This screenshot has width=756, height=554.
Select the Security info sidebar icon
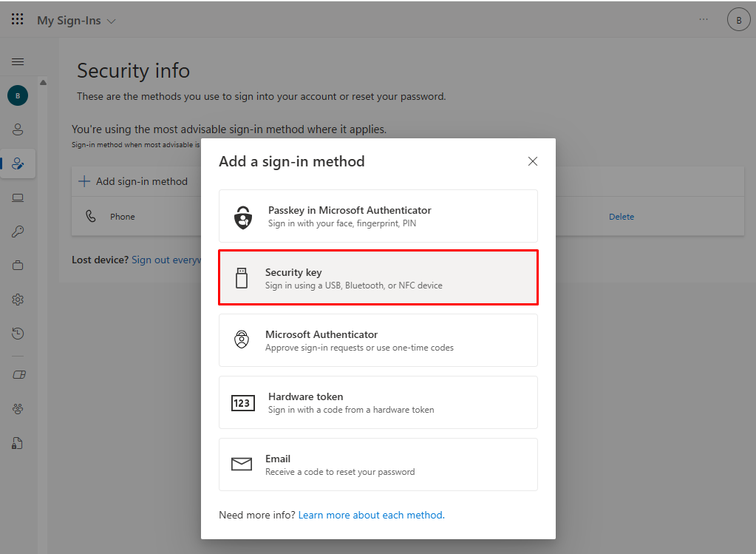click(x=18, y=163)
